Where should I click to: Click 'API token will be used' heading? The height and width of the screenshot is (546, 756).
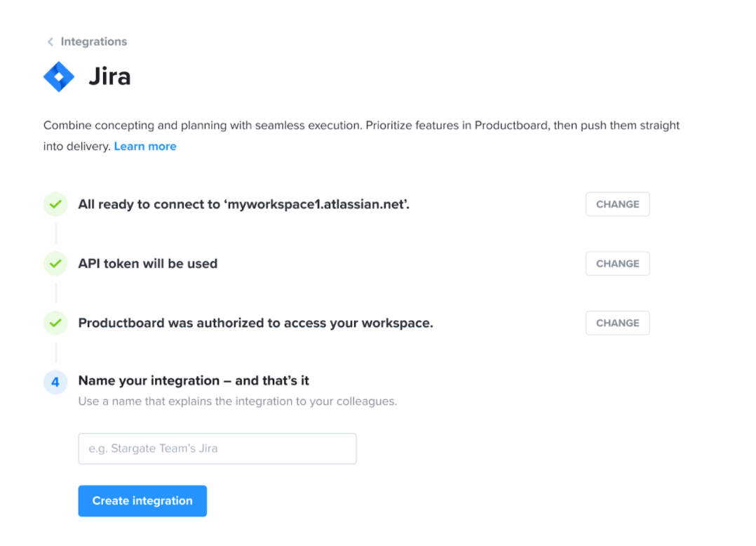[x=148, y=263]
